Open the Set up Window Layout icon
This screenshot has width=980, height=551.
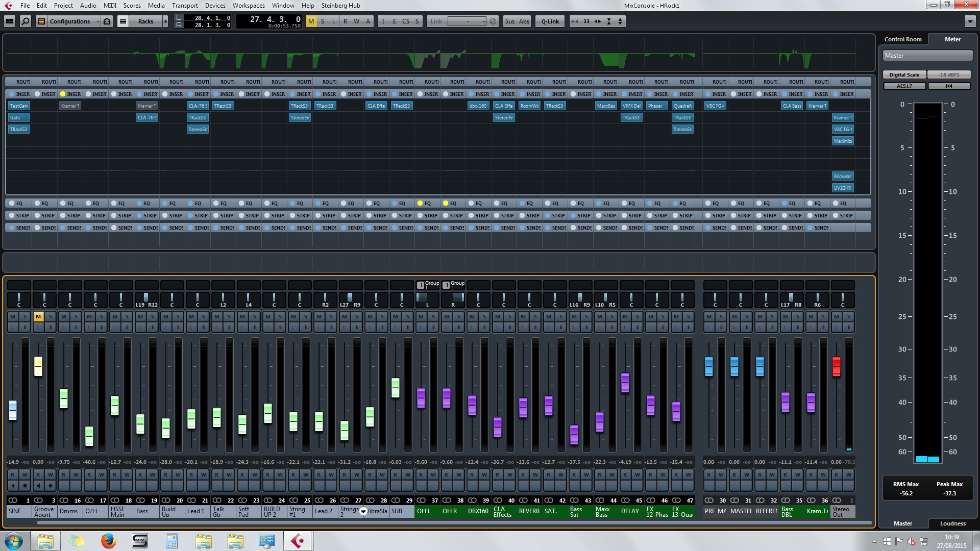[9, 21]
